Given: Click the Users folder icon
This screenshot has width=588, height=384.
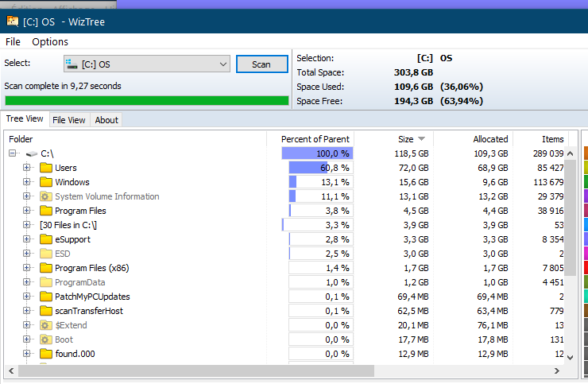Looking at the screenshot, I should (46, 168).
